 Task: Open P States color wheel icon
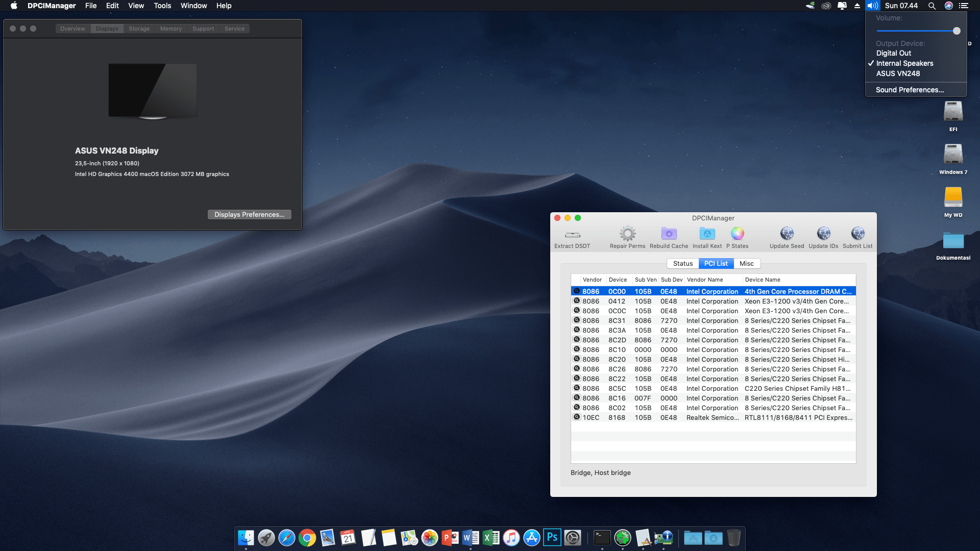pos(737,234)
